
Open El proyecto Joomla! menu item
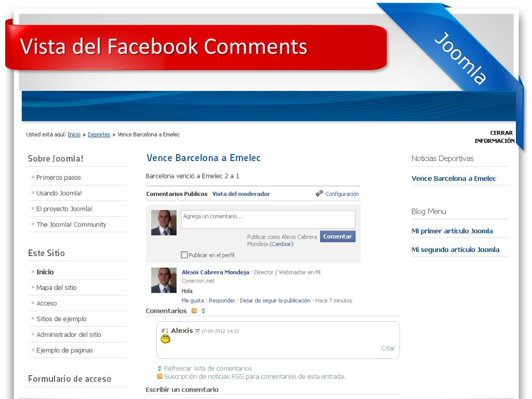pyautogui.click(x=64, y=209)
